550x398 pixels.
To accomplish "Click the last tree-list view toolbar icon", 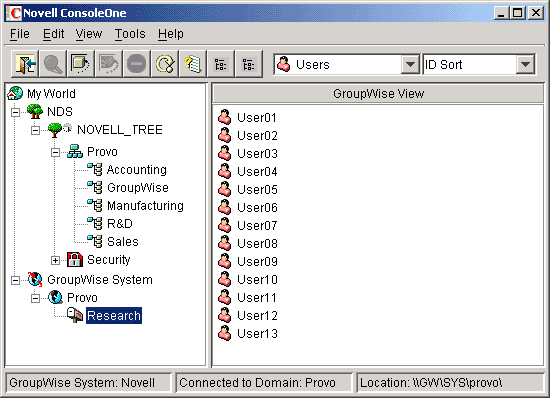I will coord(249,64).
